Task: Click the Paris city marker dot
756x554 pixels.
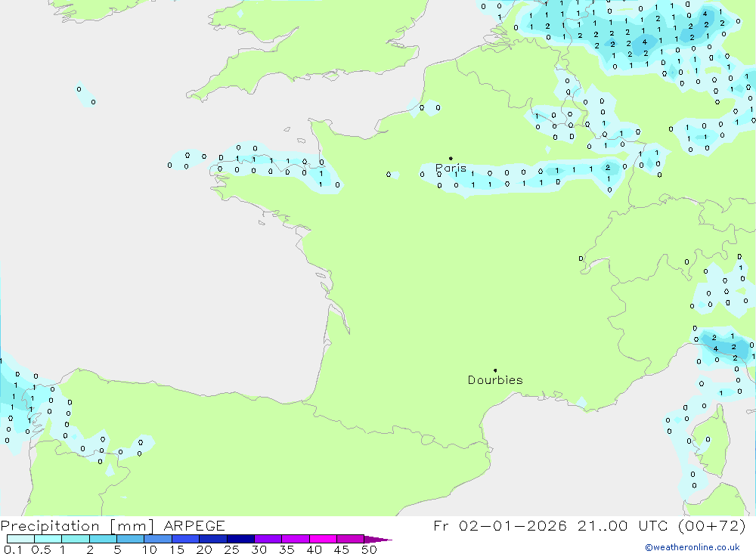Action: pos(451,159)
